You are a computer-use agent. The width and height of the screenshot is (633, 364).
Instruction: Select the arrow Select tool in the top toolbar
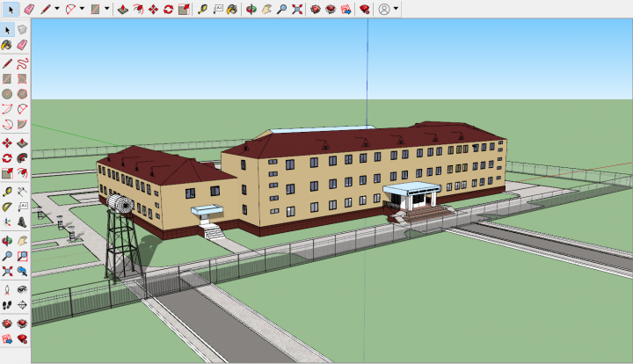tap(11, 10)
